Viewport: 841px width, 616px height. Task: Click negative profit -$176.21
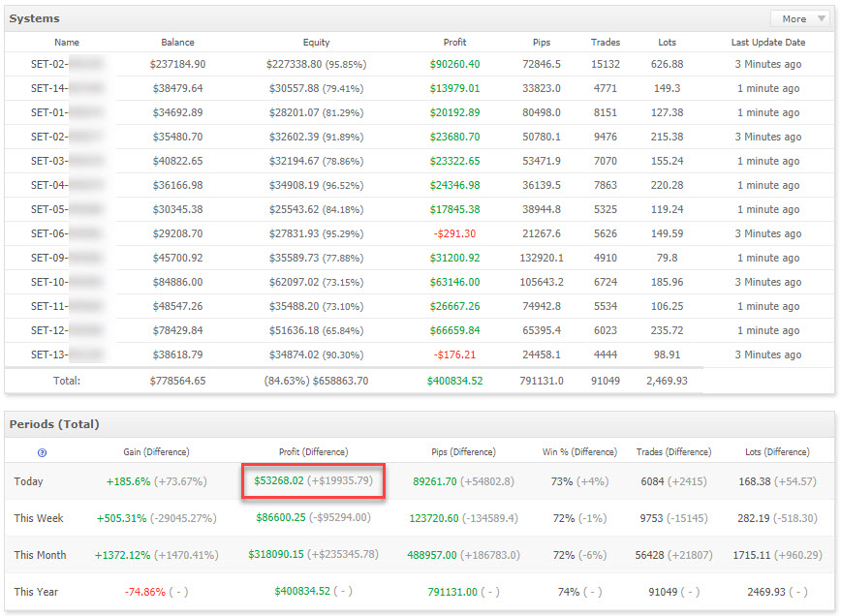454,354
